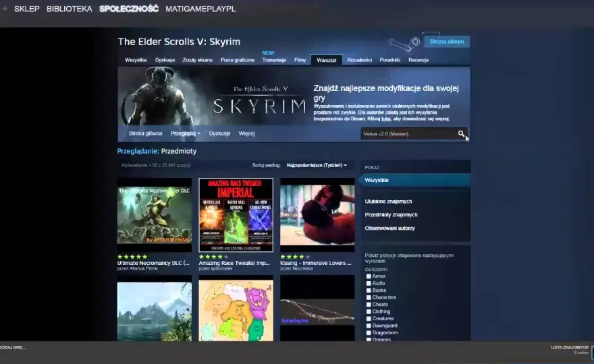Switch to the Wszystkie hub tab
Viewport: 594px width, 364px height.
click(x=136, y=60)
